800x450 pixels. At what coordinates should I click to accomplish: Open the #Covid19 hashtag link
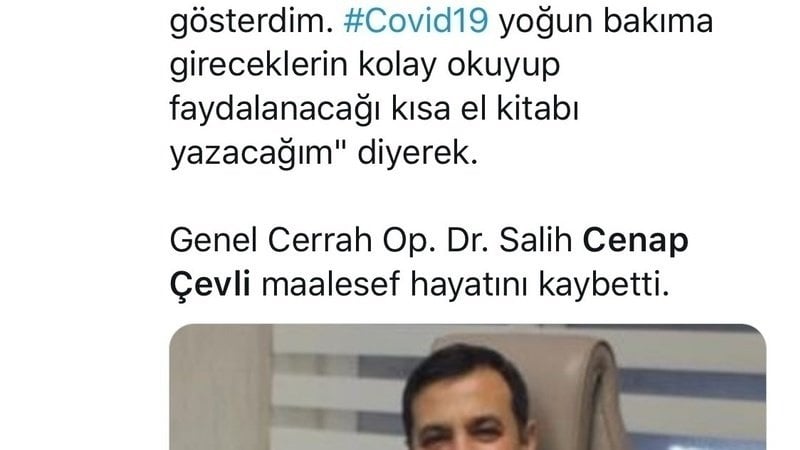(416, 21)
